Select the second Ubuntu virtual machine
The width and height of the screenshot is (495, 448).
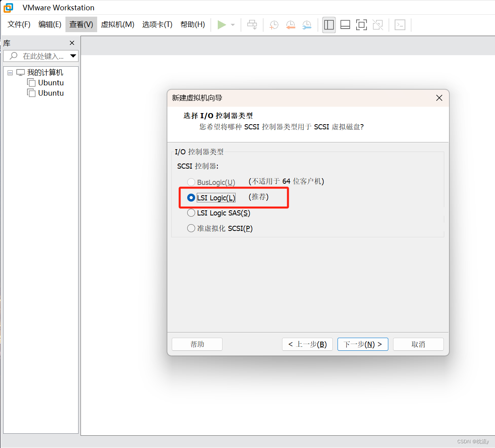click(51, 93)
